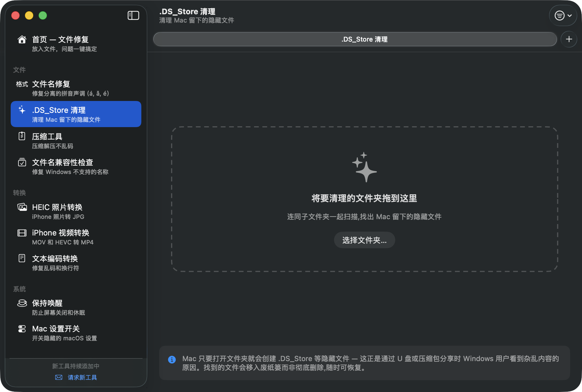This screenshot has height=392, width=582.
Task: Open iPhone 视频转换 tool
Action: 76,237
